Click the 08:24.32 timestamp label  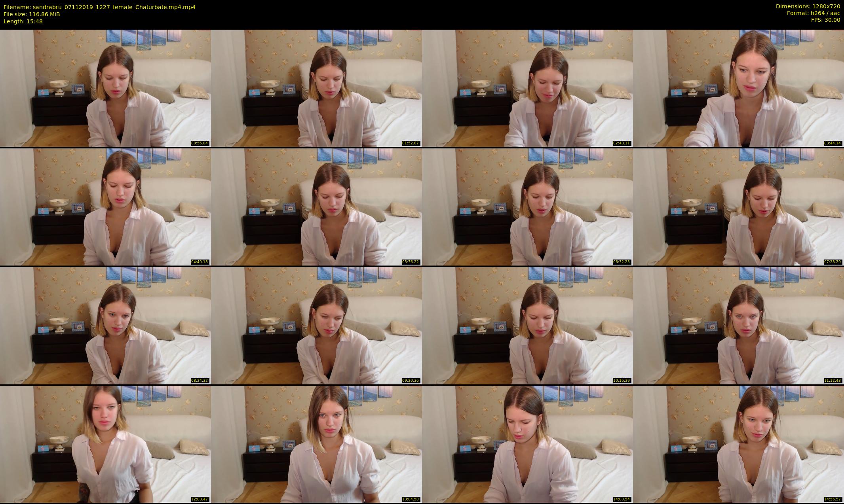[200, 381]
